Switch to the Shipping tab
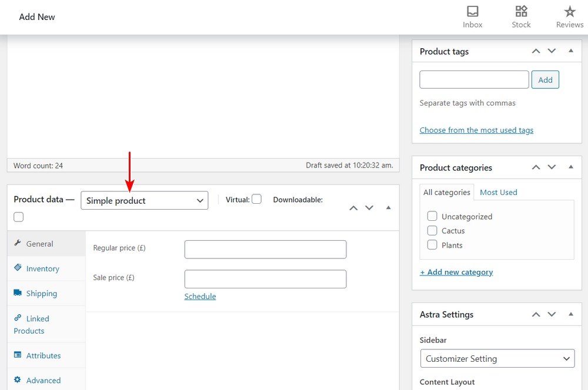Viewport: 588px width, 390px height. (46, 293)
